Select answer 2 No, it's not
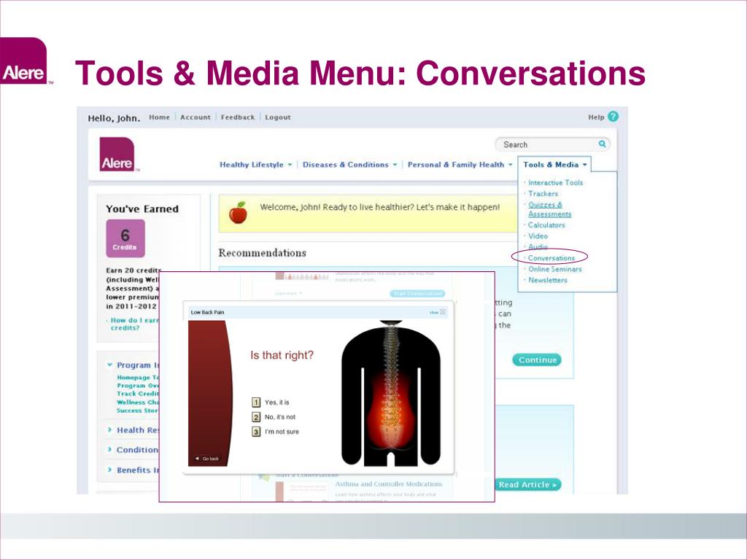The image size is (747, 560). [274, 417]
